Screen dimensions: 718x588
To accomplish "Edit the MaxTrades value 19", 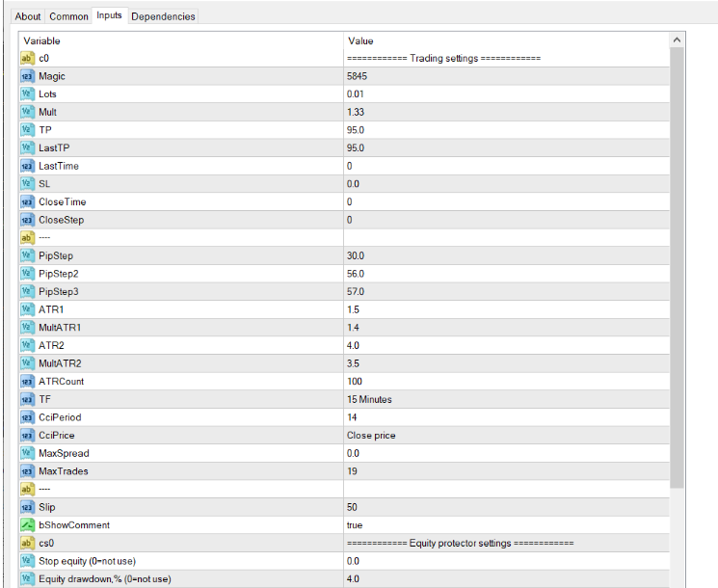I will (506, 471).
